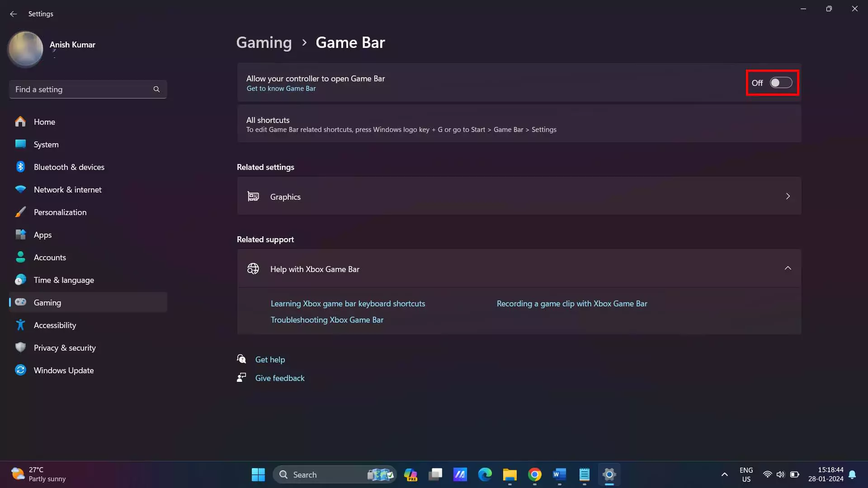Viewport: 868px width, 488px height.
Task: Click the ENG US language indicator
Action: pos(746,474)
